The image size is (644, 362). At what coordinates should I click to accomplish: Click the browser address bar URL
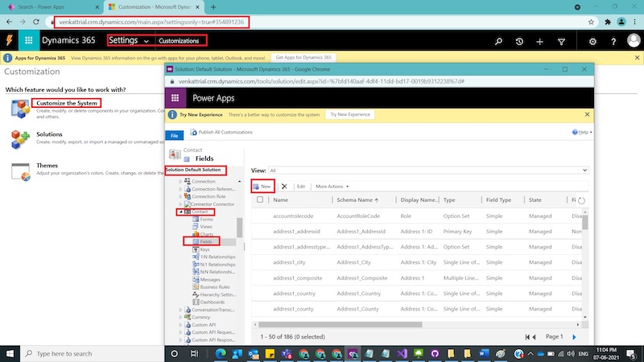pos(151,23)
